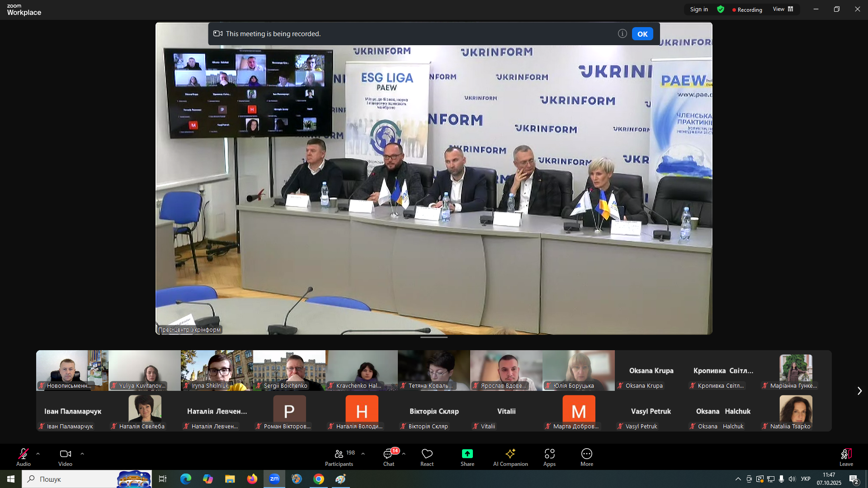Show next page of participant thumbnails
Viewport: 868px width, 488px height.
(x=859, y=391)
